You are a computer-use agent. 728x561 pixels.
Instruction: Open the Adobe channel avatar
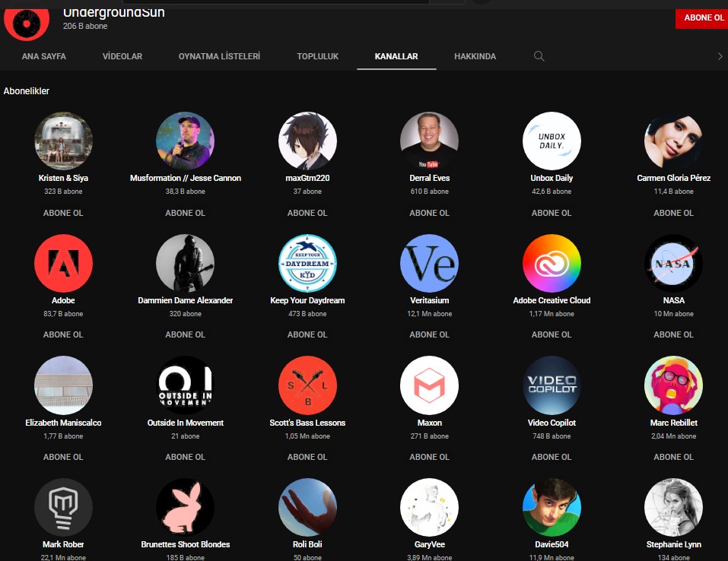pos(64,263)
